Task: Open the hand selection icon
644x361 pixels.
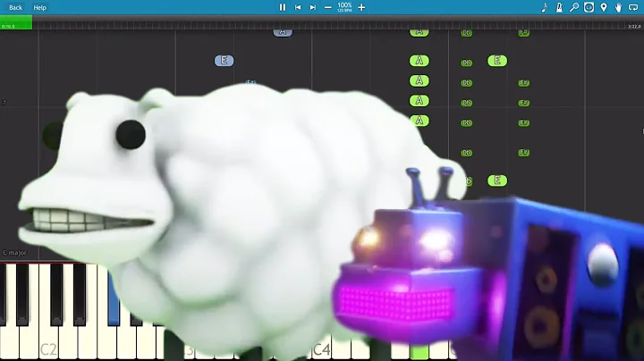Action: (x=619, y=7)
